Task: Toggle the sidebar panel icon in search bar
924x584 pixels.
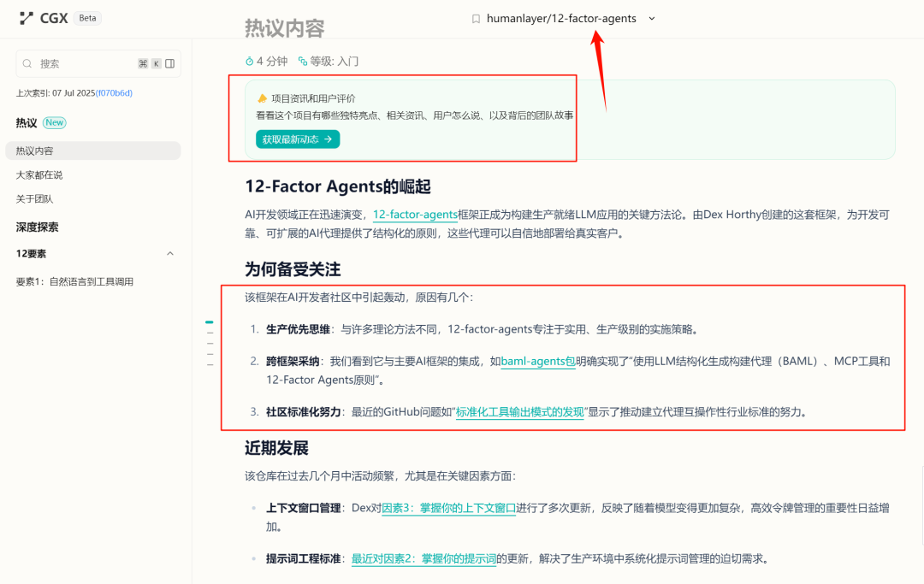Action: [169, 63]
